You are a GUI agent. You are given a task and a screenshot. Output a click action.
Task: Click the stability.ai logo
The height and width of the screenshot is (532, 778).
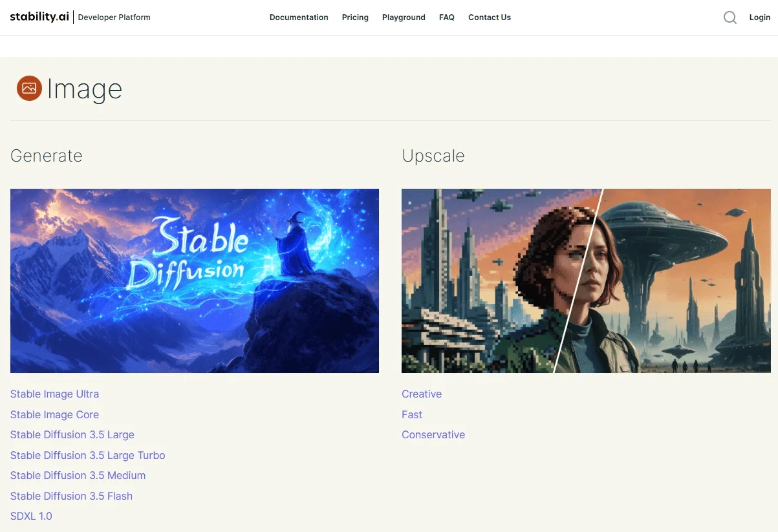(x=39, y=17)
